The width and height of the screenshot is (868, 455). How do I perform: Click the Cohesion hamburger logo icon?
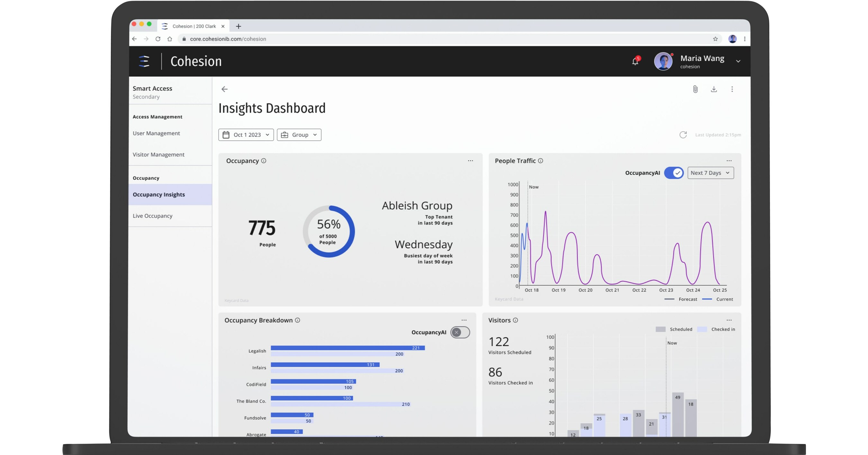point(144,61)
